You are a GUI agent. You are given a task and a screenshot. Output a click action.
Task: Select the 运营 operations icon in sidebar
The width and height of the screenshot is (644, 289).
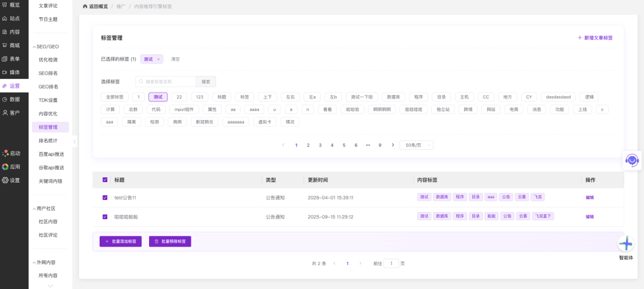[x=5, y=86]
